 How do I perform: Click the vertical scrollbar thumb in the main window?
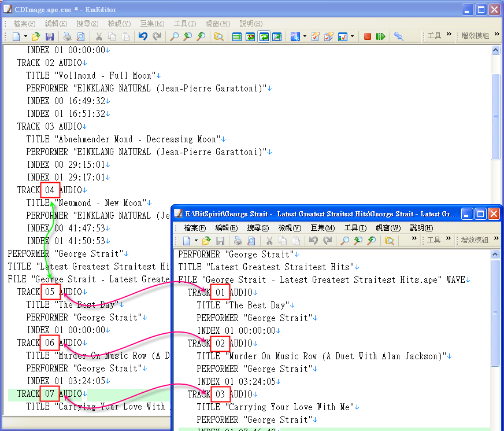[x=495, y=116]
